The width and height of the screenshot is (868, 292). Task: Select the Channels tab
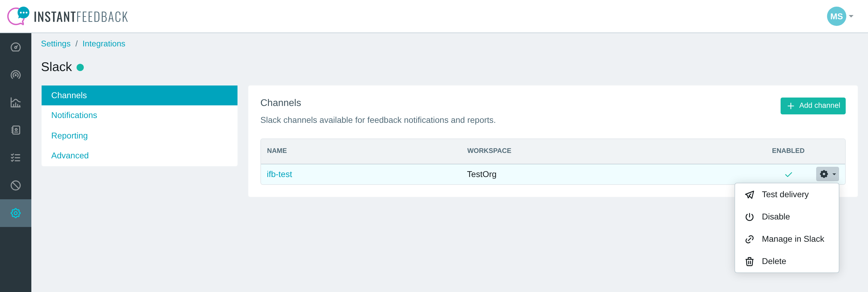tap(139, 95)
